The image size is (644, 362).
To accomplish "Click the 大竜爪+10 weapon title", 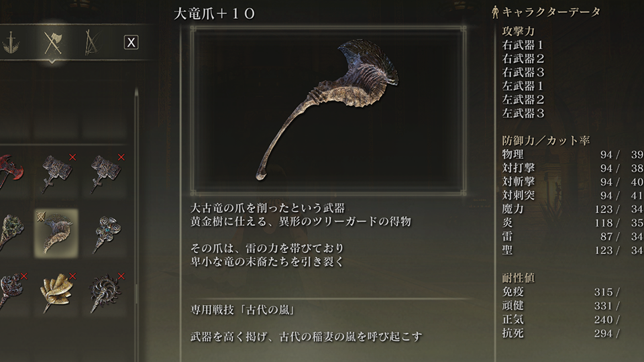I will click(x=215, y=14).
